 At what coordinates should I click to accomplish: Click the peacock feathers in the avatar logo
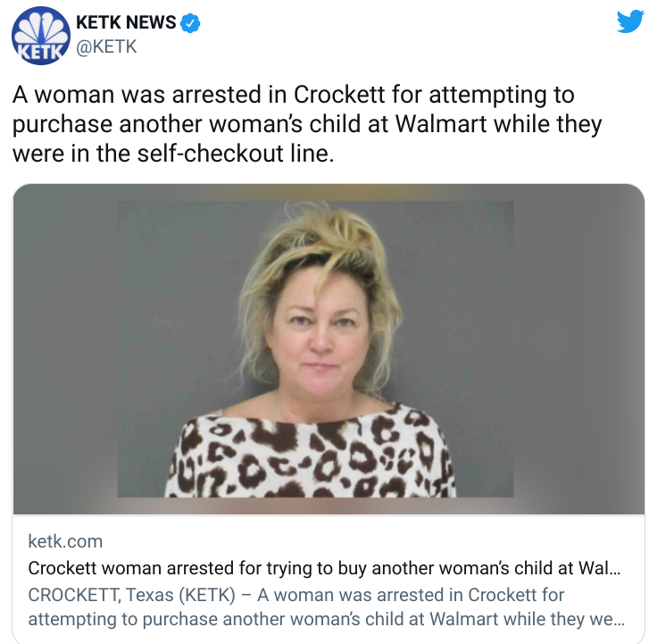[40, 28]
